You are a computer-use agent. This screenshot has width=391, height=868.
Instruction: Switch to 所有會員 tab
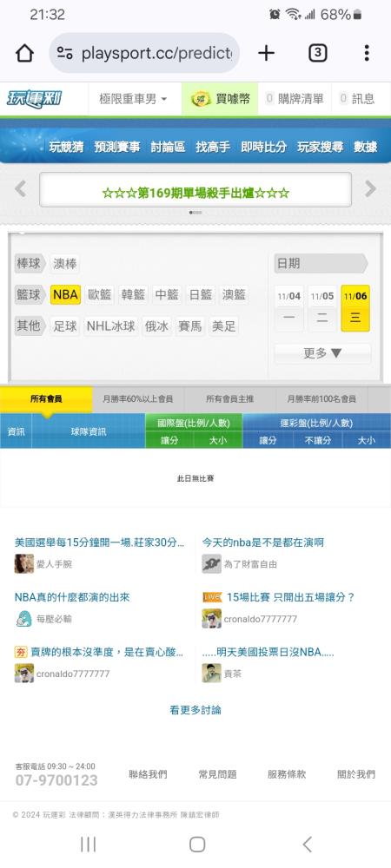pyautogui.click(x=46, y=399)
